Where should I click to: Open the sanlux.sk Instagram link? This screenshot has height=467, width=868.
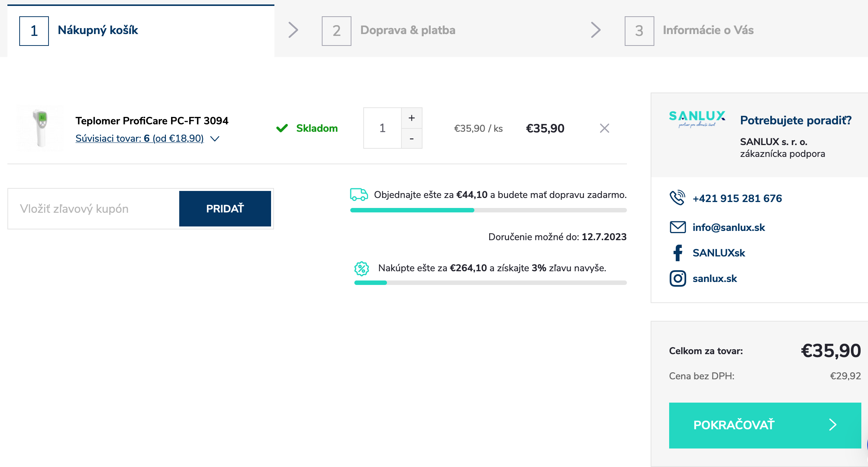pyautogui.click(x=715, y=279)
